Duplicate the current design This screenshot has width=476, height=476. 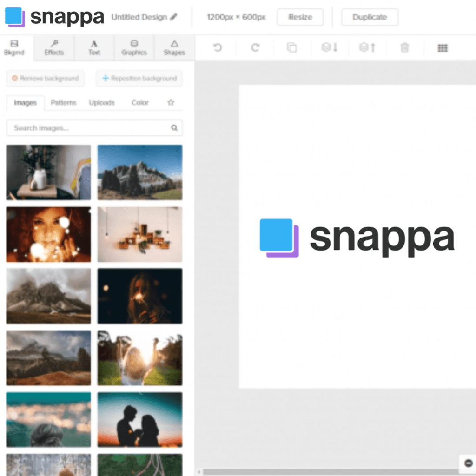click(x=370, y=17)
